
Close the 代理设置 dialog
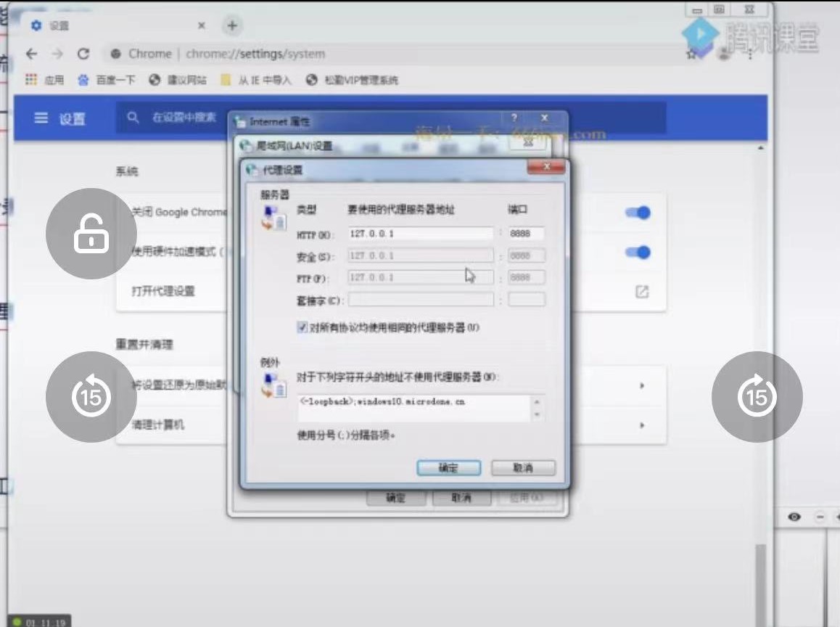(x=546, y=167)
